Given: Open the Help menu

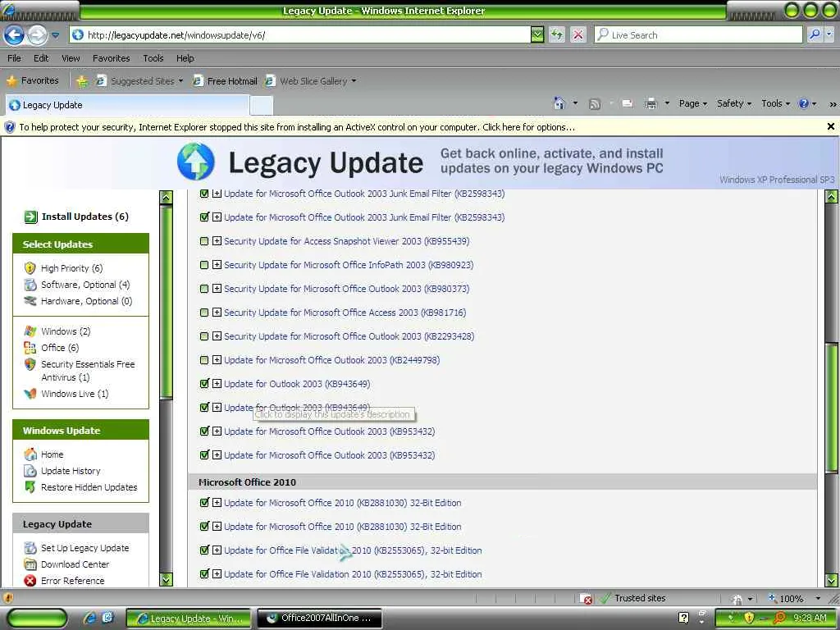Looking at the screenshot, I should click(x=185, y=58).
